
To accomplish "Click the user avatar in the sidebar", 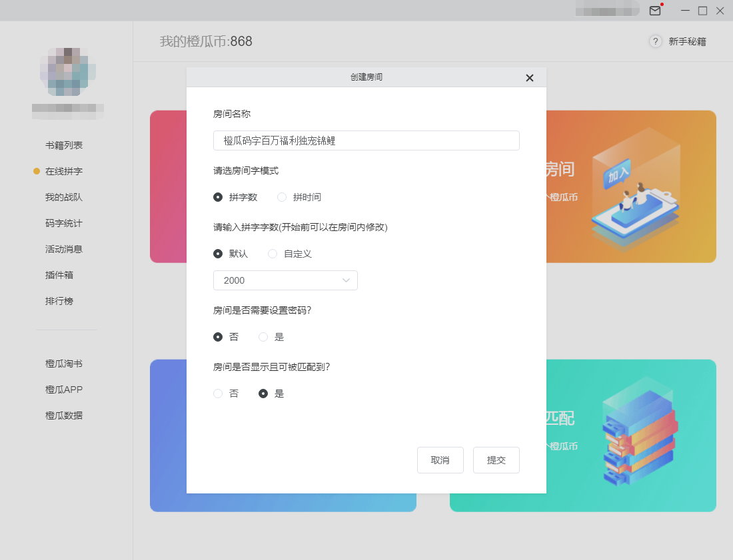I will [67, 72].
